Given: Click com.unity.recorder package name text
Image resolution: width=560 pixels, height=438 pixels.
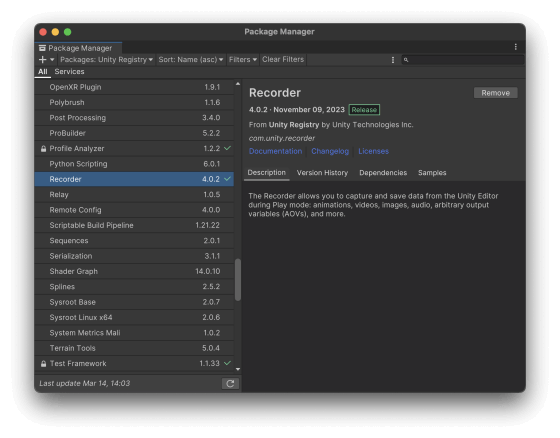Looking at the screenshot, I should click(282, 138).
